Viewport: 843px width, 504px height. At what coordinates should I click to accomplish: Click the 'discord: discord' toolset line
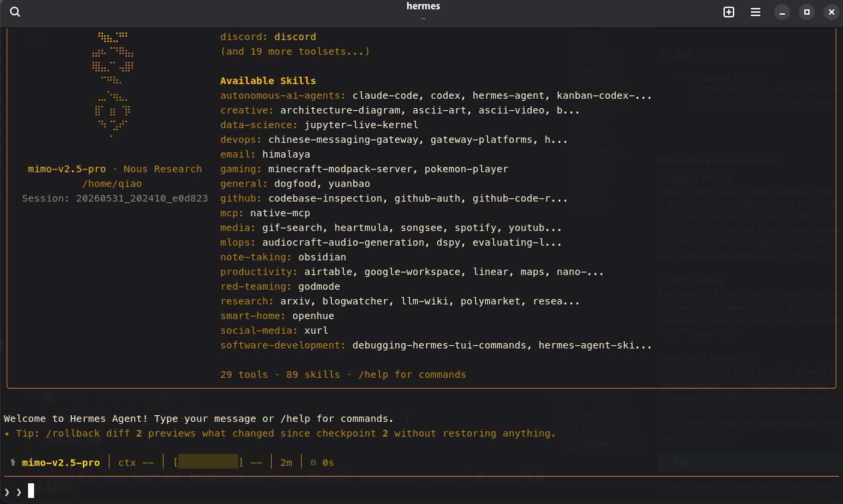(x=268, y=37)
